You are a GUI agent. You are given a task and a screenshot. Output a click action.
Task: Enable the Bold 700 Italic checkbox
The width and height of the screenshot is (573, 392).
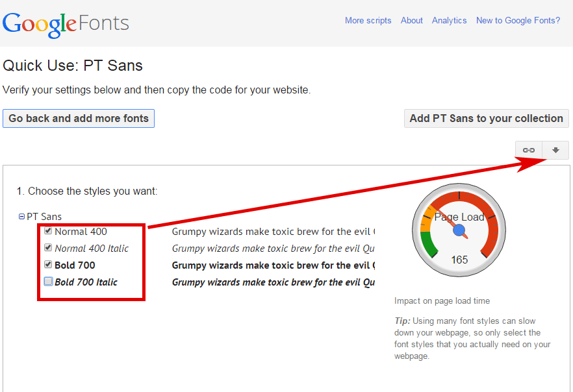tap(48, 282)
